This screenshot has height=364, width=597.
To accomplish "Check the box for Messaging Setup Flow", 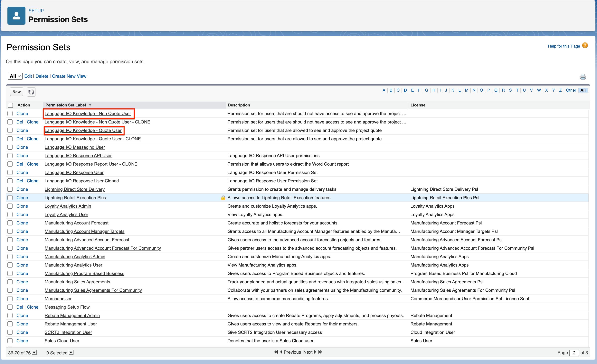I will tap(10, 307).
